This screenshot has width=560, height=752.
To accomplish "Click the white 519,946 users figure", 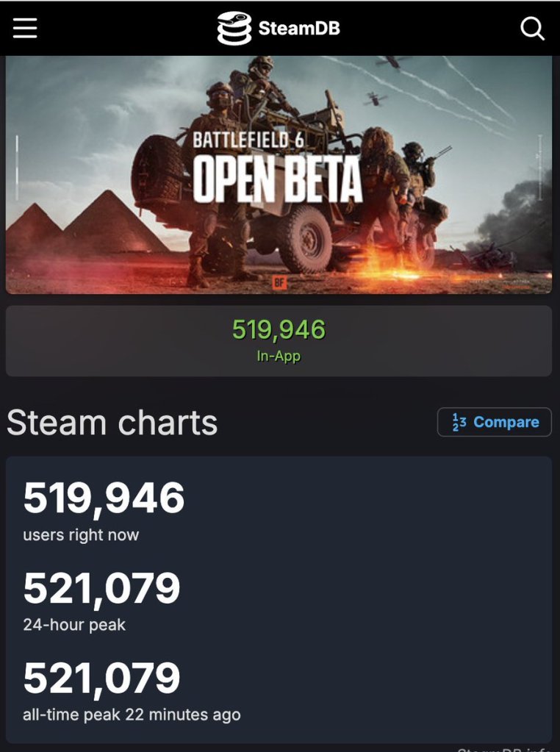I will point(104,498).
